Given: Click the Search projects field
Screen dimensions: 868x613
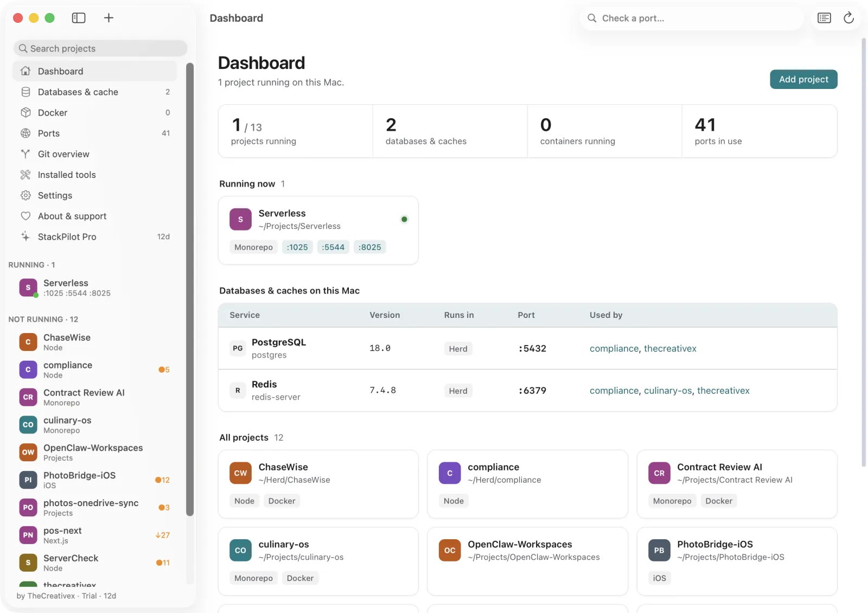Looking at the screenshot, I should (x=100, y=48).
